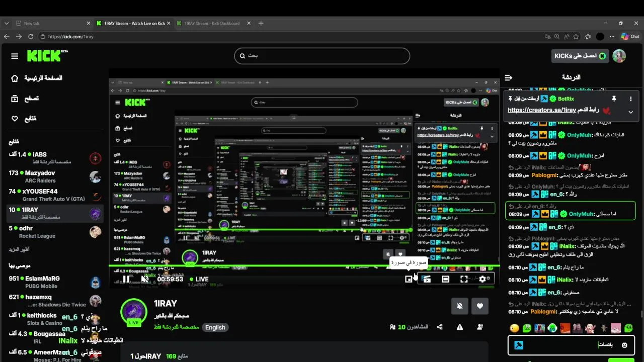Open hazemxq recommended channel
The image size is (644, 362).
(55, 301)
